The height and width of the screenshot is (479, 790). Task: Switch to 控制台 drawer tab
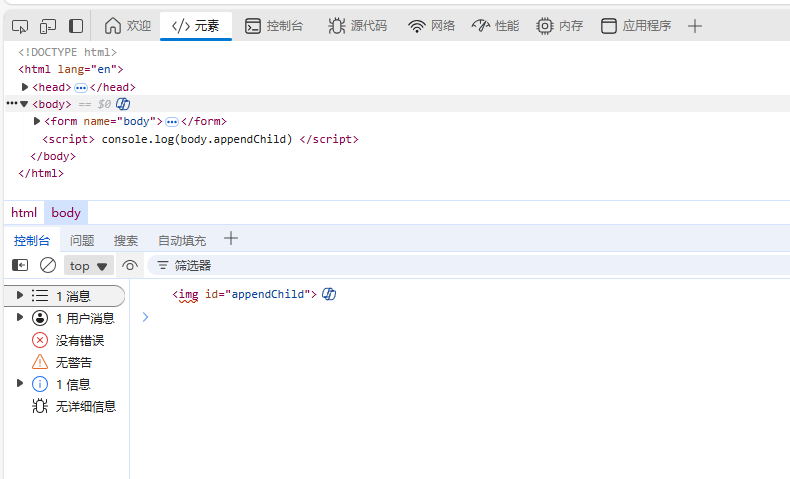(x=32, y=241)
